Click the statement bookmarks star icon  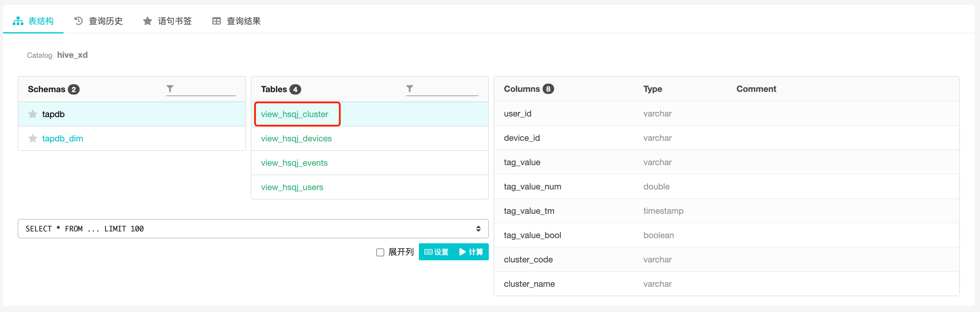147,21
